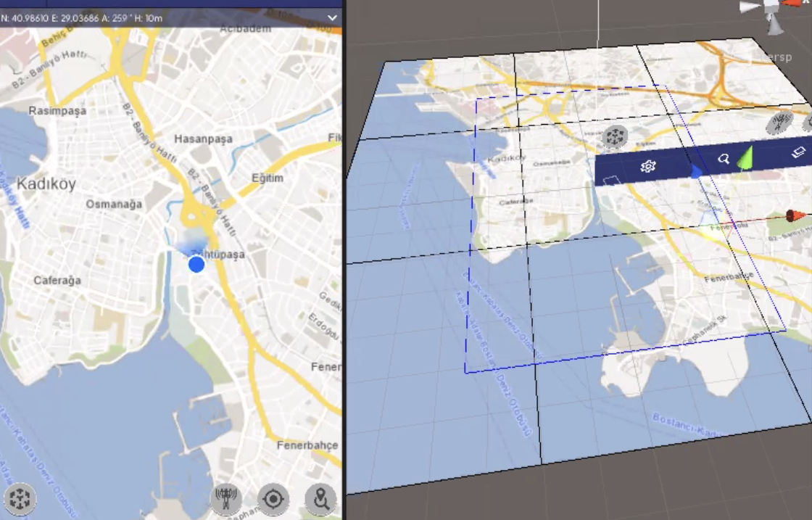Viewport: 812px width, 520px height.
Task: Click the antenna tower icon
Action: pyautogui.click(x=226, y=498)
